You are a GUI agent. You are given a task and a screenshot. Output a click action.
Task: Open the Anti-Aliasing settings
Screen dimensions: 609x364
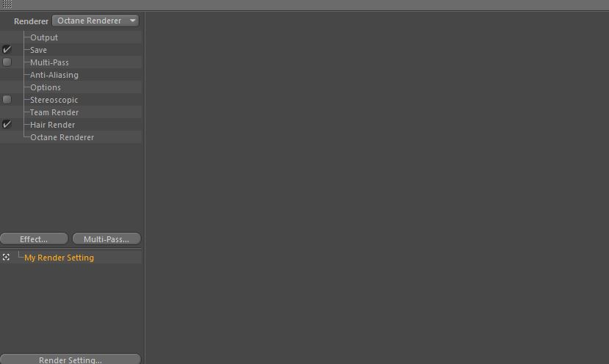tap(54, 75)
